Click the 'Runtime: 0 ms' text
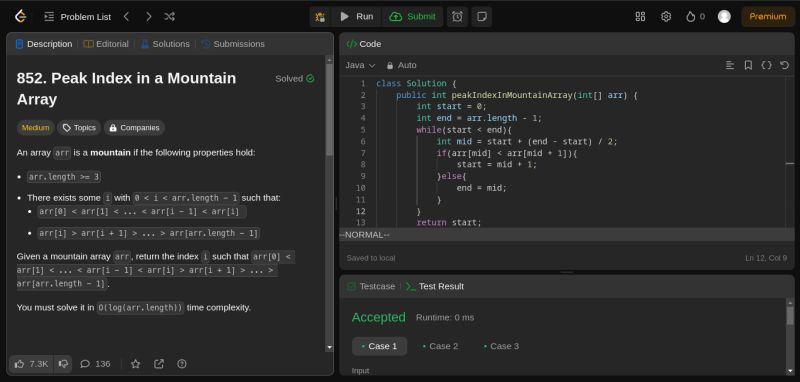Image resolution: width=800 pixels, height=382 pixels. coord(445,317)
